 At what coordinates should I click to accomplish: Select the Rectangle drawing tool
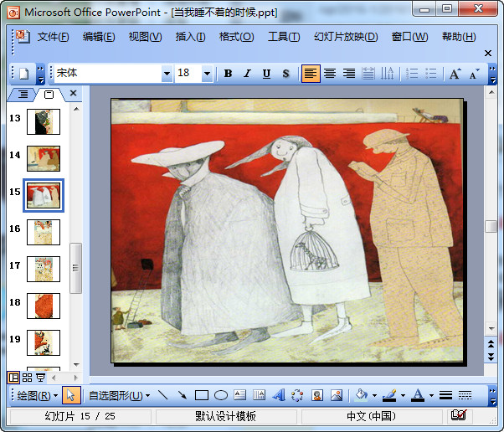tap(202, 395)
